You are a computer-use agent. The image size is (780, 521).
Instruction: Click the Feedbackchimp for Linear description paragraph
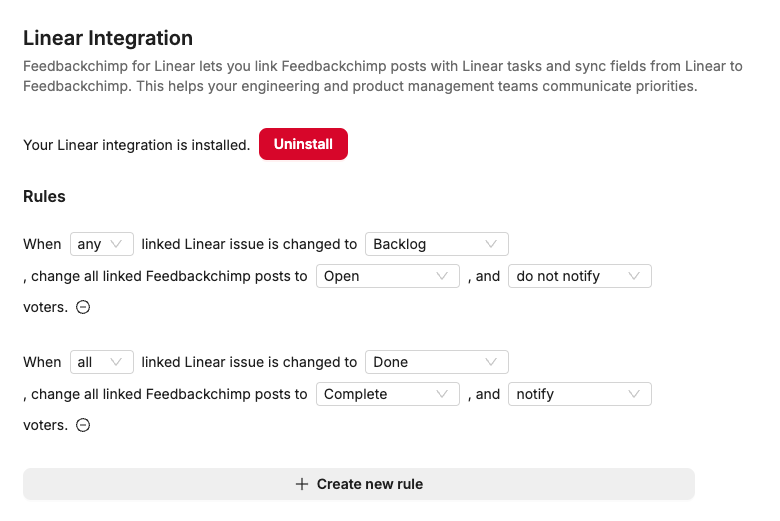coord(382,76)
